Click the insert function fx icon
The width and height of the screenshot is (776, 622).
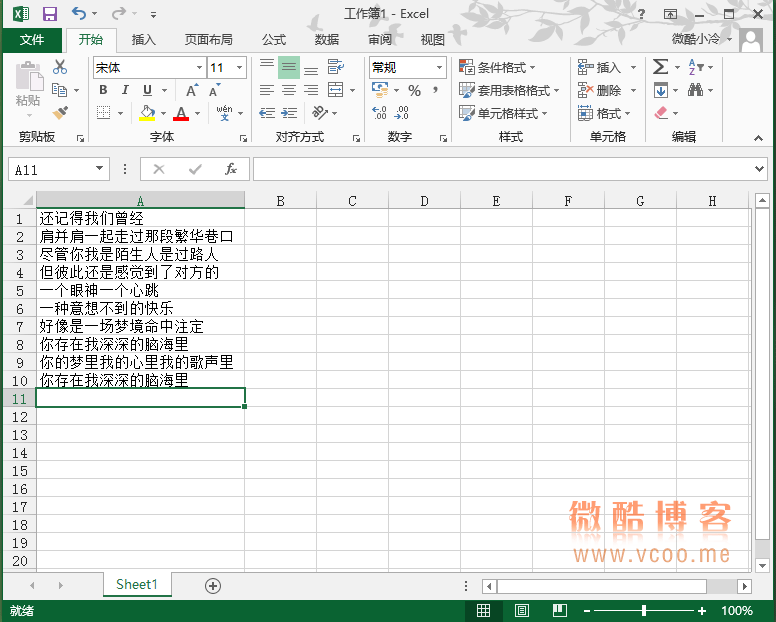pyautogui.click(x=230, y=169)
